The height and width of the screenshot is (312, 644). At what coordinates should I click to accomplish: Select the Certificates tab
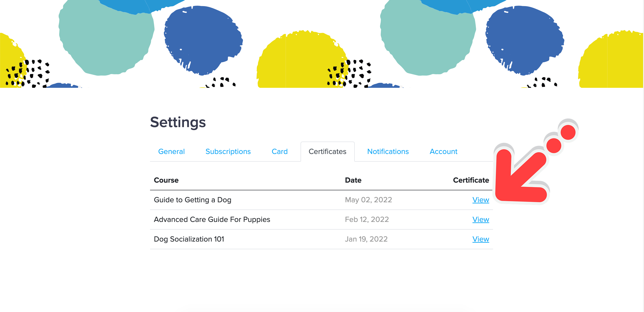tap(327, 151)
